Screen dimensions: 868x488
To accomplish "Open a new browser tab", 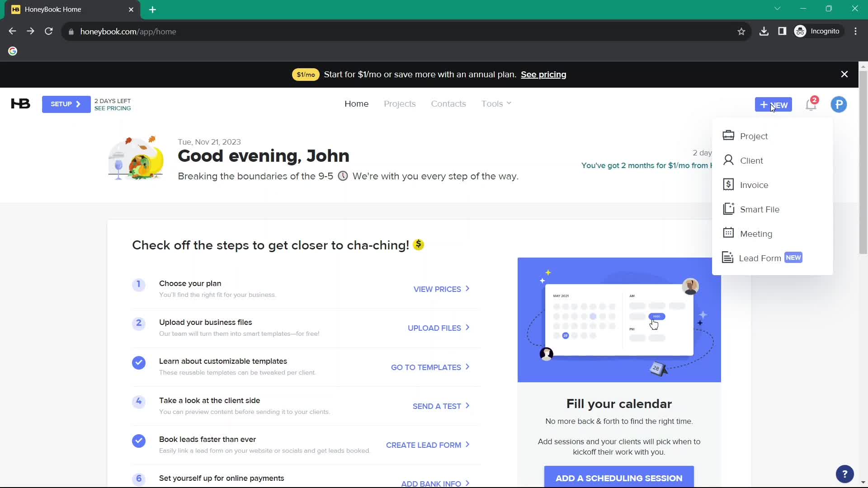I will [x=152, y=9].
